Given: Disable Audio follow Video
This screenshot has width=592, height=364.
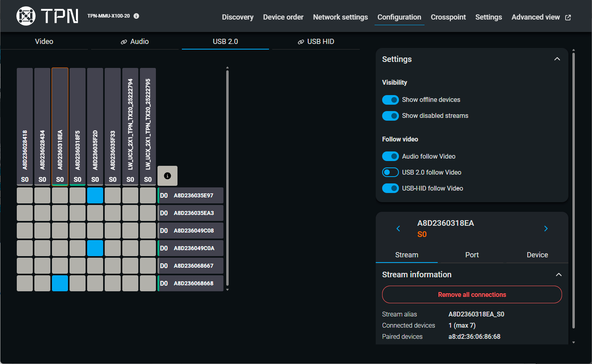Looking at the screenshot, I should [391, 156].
